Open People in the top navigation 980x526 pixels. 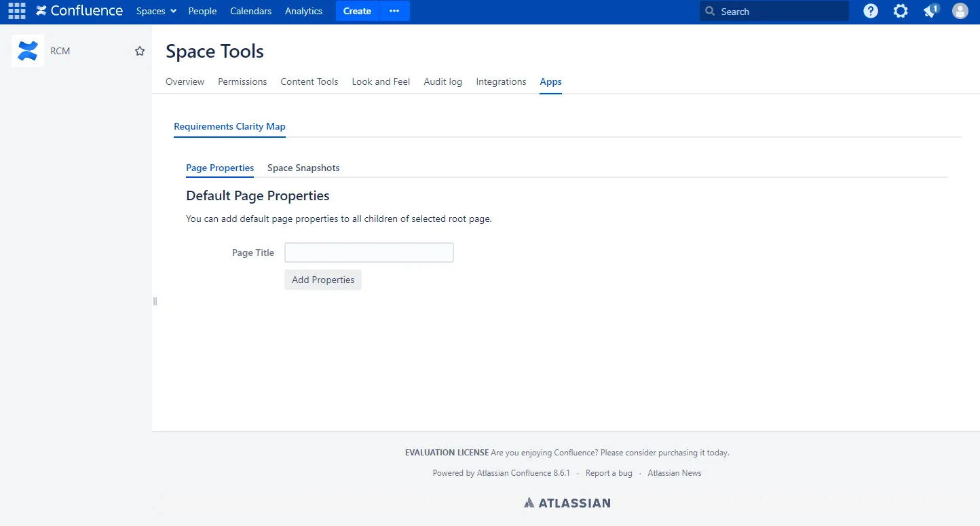point(202,11)
